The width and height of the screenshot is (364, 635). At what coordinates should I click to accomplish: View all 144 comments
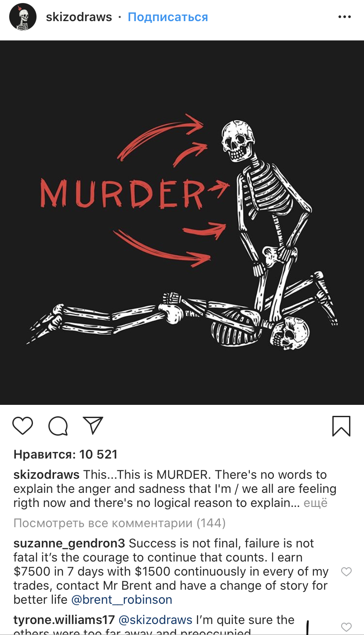coord(120,523)
